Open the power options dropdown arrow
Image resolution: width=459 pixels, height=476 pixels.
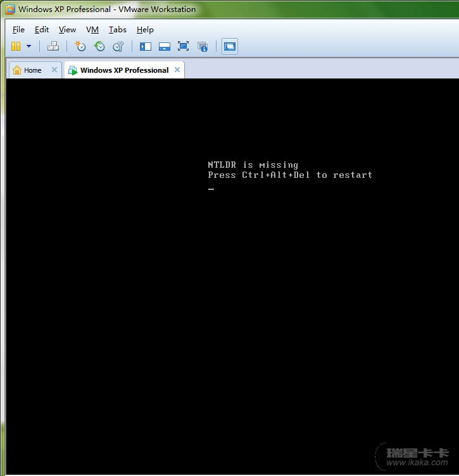[x=29, y=46]
